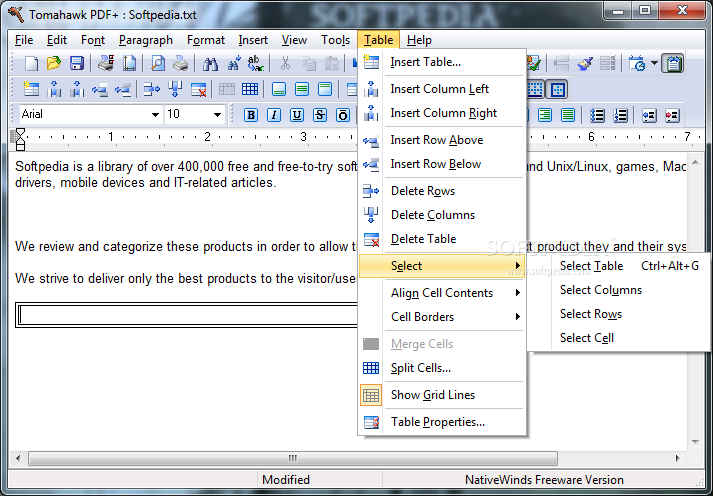
Task: Open dropdown arrow next to date-time icon
Action: coord(654,63)
